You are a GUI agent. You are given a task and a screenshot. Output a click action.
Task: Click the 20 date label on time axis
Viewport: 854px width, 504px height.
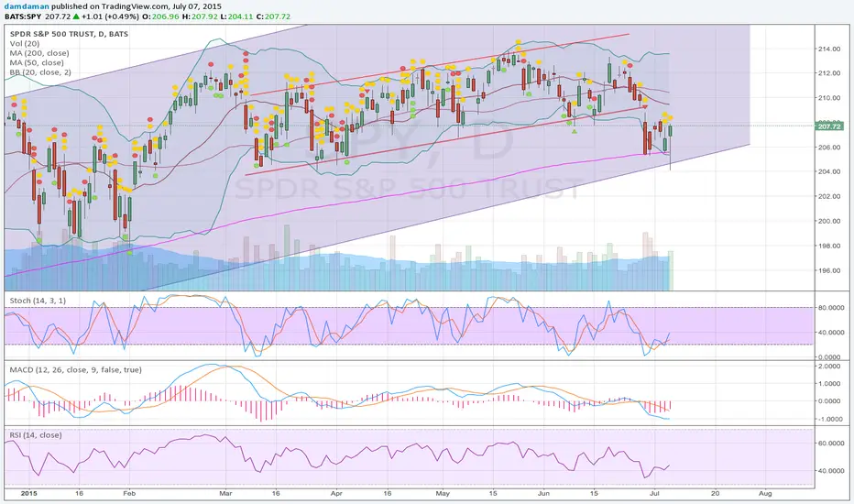pyautogui.click(x=715, y=493)
